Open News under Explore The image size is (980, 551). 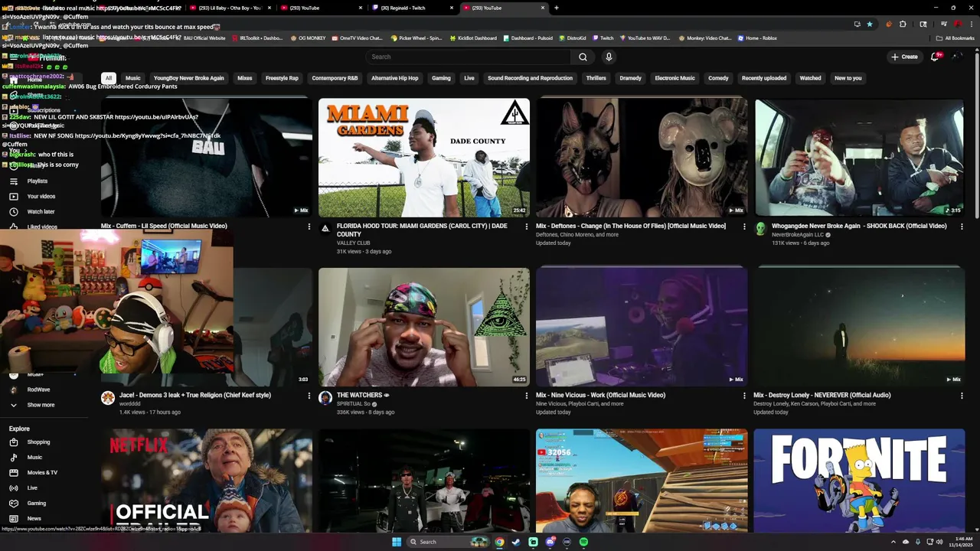(34, 519)
